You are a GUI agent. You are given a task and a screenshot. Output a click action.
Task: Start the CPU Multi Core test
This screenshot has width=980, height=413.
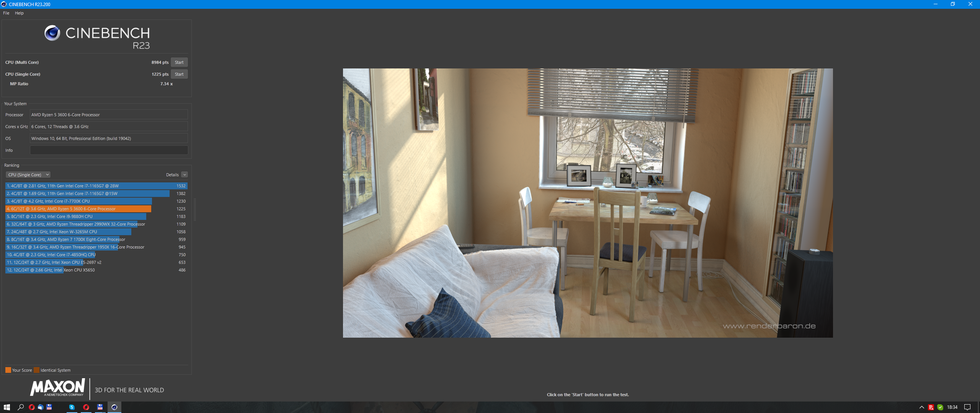tap(179, 62)
